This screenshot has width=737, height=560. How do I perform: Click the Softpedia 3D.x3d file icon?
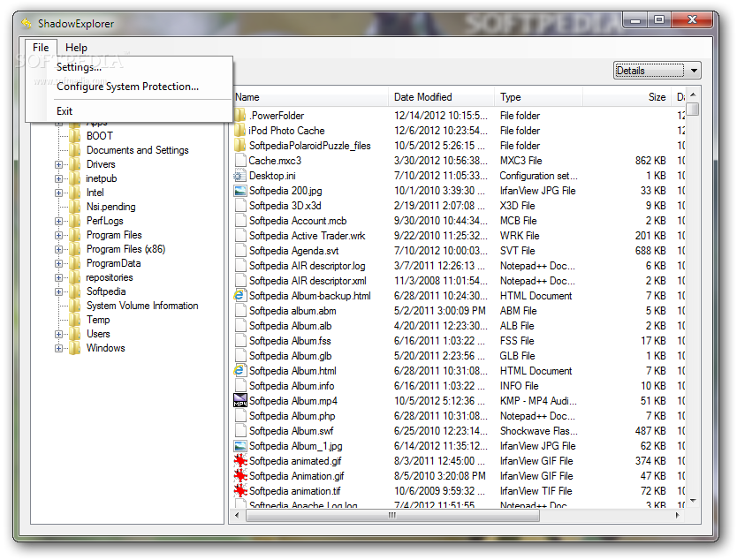[240, 205]
